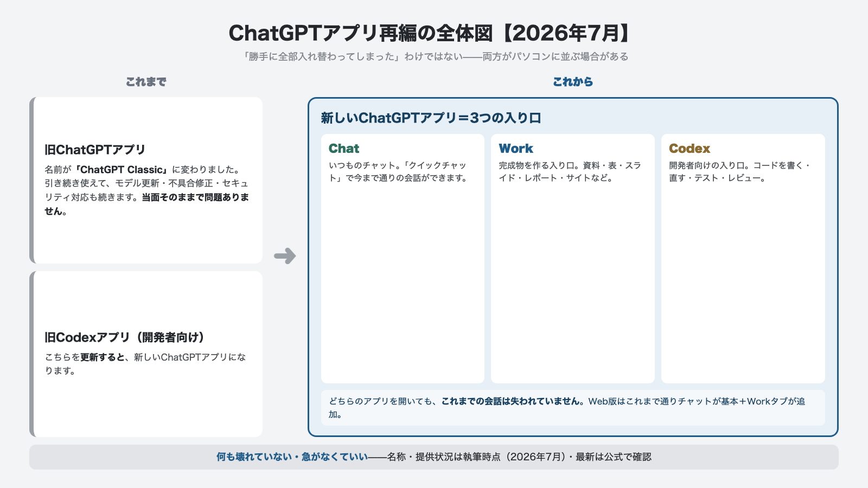Click the bold text "当面そのままで問題ありません"
Screen dimensions: 868x488
146,204
